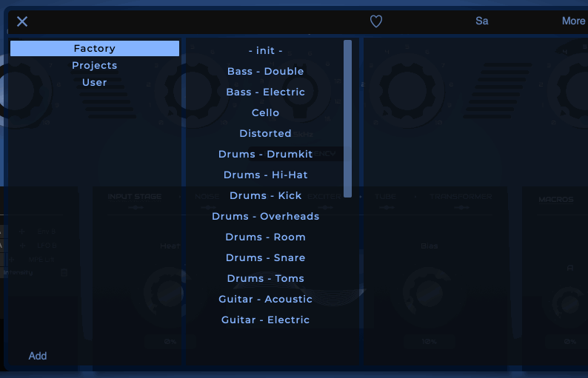
Task: Select Drums - Hi-Hat preset
Action: pos(265,175)
